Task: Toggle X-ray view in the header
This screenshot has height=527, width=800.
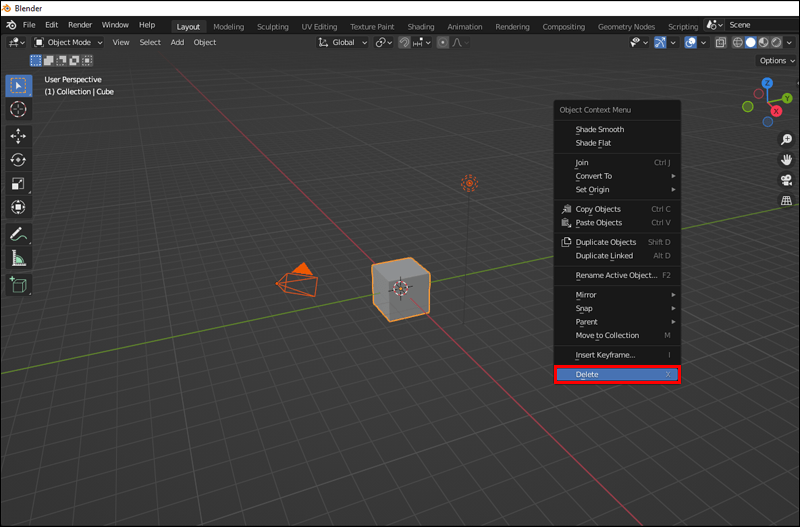Action: pos(720,43)
